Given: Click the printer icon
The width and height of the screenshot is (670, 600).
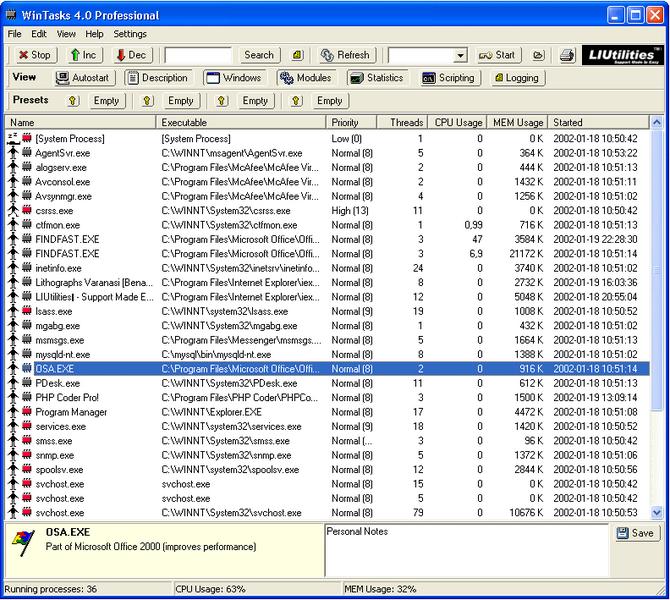Looking at the screenshot, I should point(567,55).
